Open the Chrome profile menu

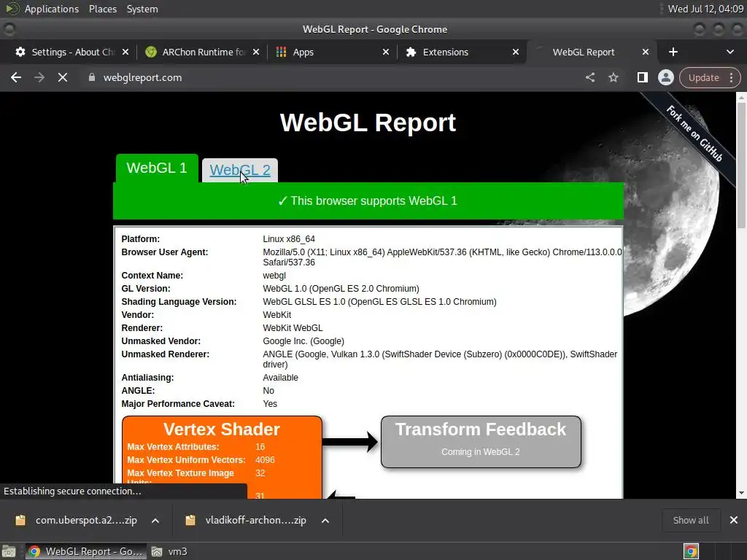point(665,77)
